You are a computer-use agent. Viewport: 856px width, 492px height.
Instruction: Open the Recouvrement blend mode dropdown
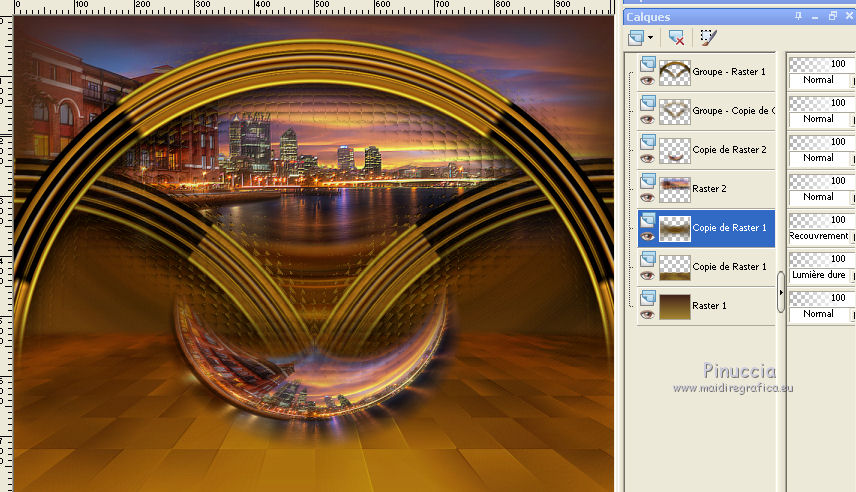pyautogui.click(x=821, y=236)
